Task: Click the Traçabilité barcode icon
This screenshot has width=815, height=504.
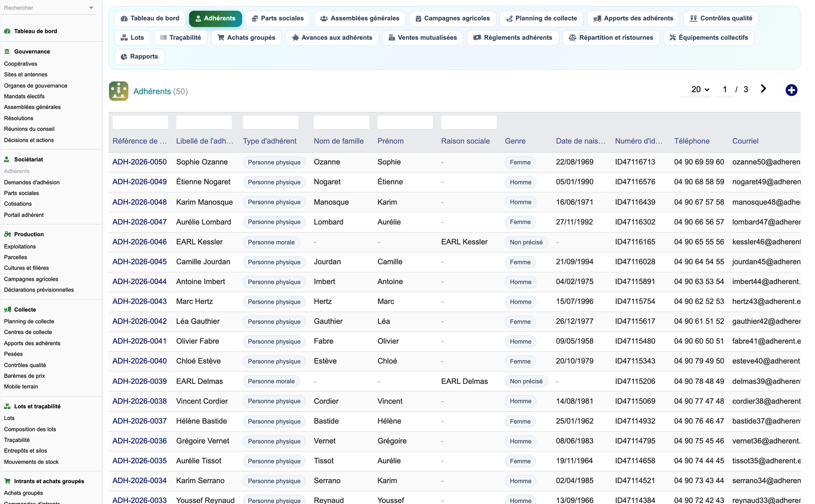Action: pyautogui.click(x=164, y=38)
